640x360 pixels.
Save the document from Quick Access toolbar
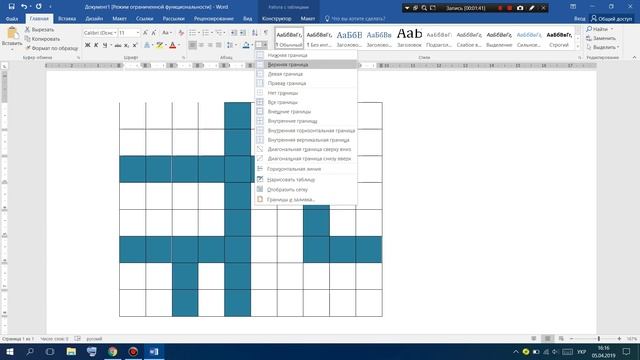(x=11, y=7)
